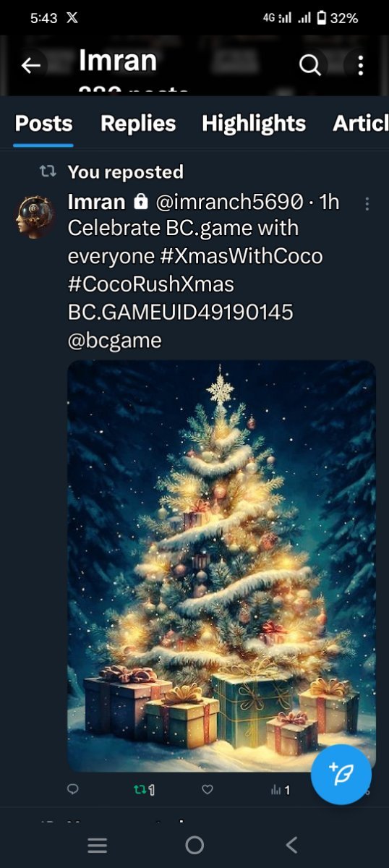This screenshot has width=389, height=868.
Task: Open the Christmas tree image
Action: coord(222,566)
